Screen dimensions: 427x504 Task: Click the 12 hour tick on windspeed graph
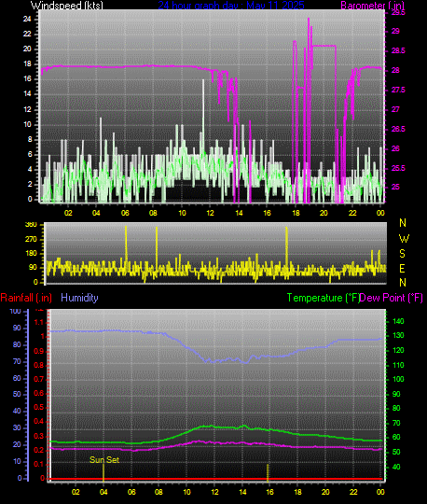tap(210, 213)
